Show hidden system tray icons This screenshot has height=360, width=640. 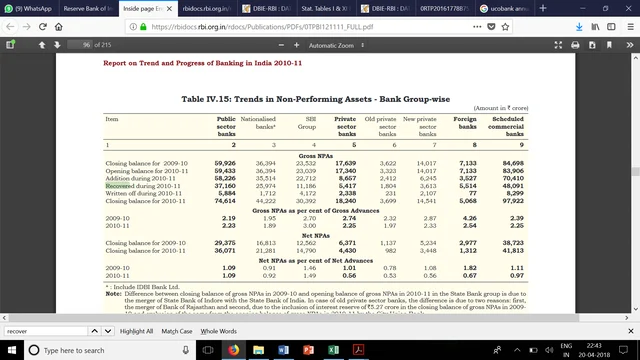tap(517, 350)
